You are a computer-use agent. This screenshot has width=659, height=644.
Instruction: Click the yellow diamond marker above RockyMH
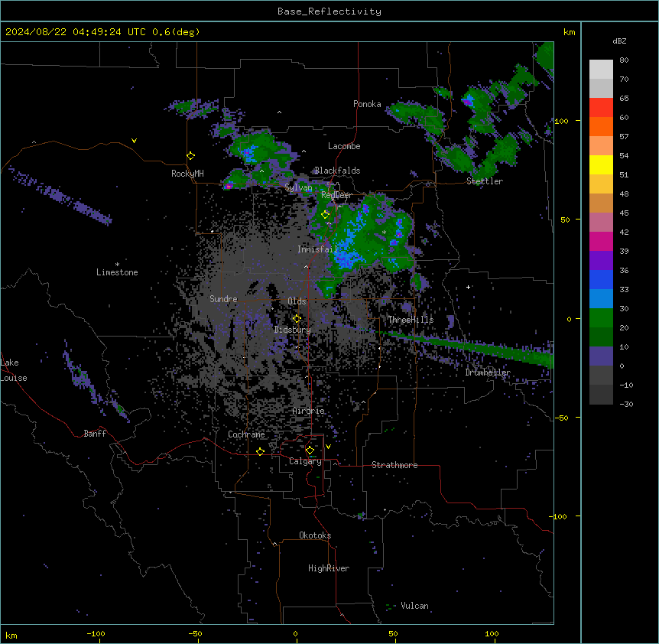(191, 156)
